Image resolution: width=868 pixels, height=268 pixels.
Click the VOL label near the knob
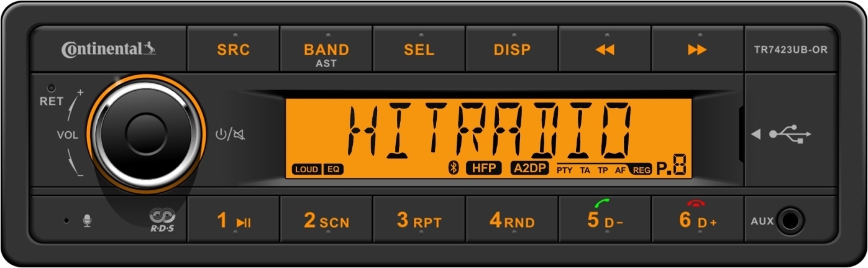[x=68, y=135]
